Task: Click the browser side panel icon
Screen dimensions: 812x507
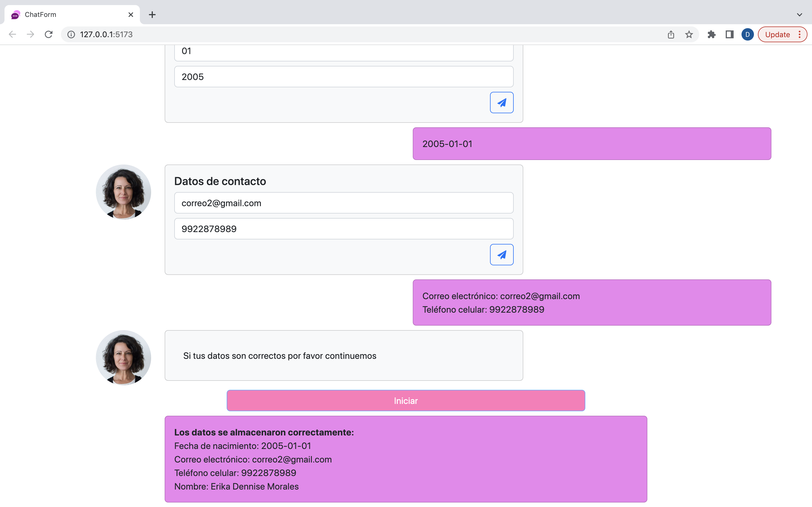Action: (x=729, y=34)
